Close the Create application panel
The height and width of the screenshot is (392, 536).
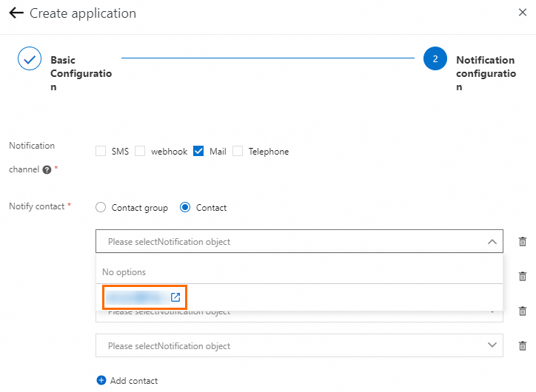pyautogui.click(x=523, y=13)
